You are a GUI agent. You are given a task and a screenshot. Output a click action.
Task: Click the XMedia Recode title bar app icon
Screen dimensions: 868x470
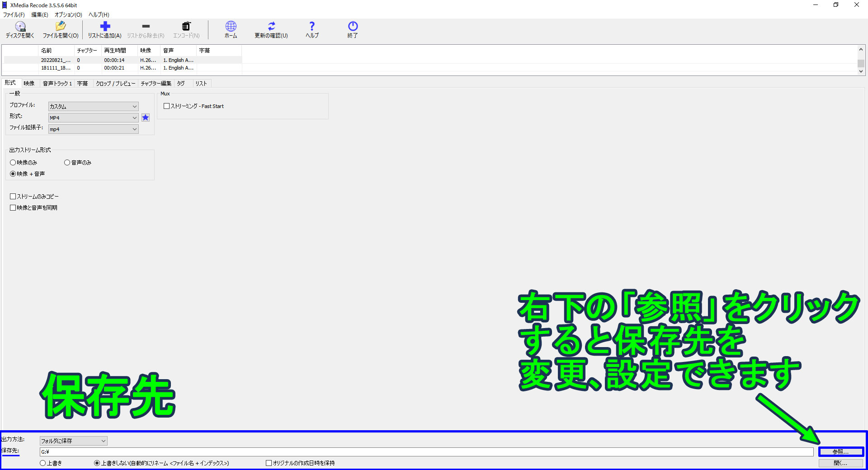click(5, 5)
